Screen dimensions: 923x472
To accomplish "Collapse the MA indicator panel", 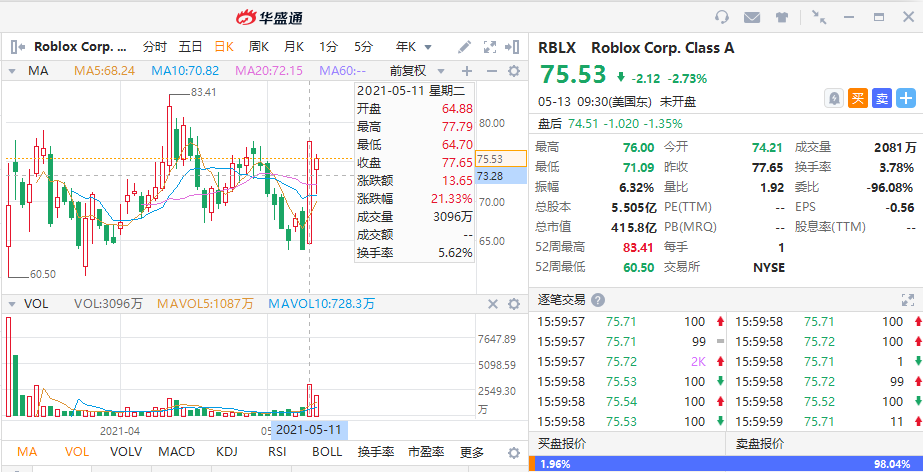I will 11,71.
